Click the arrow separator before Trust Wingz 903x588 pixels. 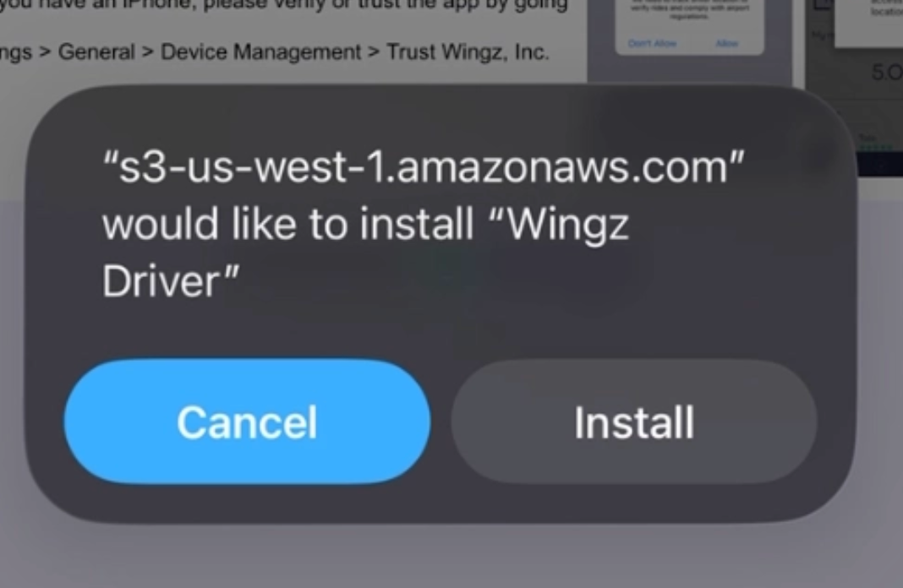click(x=374, y=52)
